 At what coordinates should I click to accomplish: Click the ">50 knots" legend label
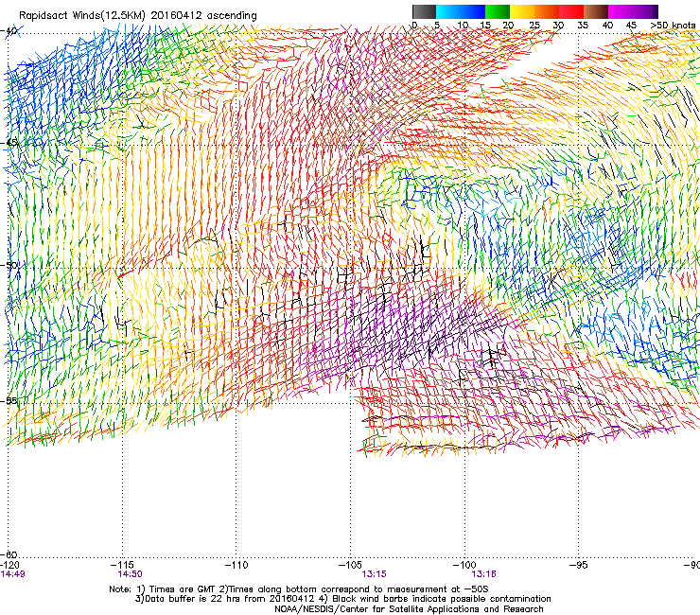[x=673, y=26]
